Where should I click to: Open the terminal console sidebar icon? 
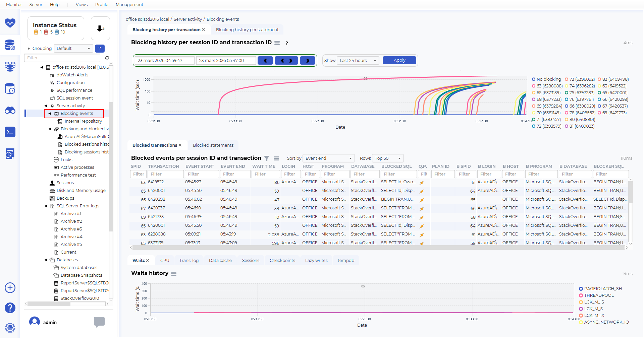click(10, 132)
